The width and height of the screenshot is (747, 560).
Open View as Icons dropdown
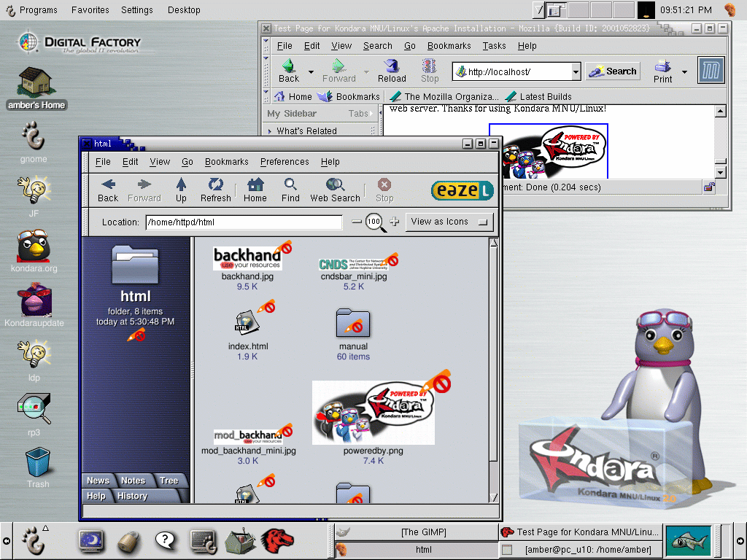point(449,222)
